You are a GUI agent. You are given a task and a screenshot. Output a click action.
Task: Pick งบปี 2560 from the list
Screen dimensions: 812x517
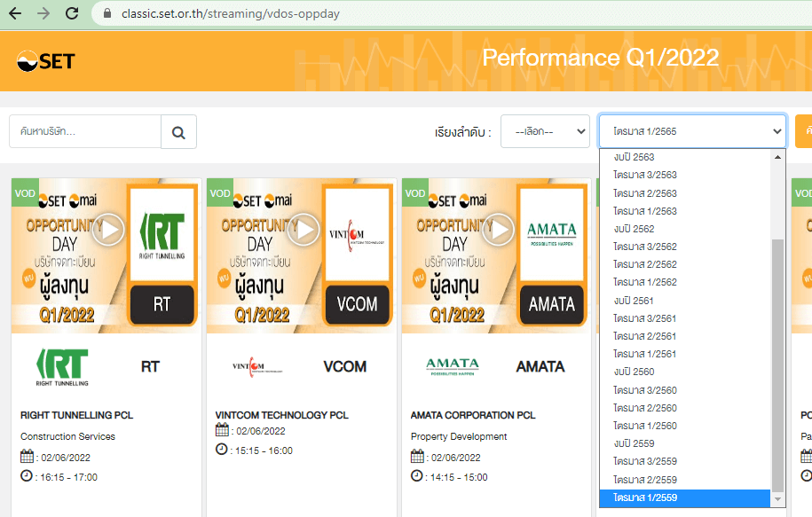tap(634, 372)
